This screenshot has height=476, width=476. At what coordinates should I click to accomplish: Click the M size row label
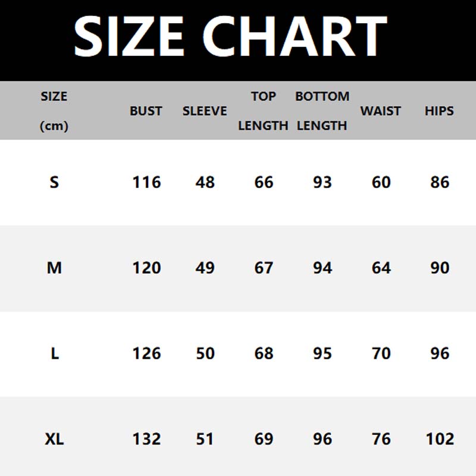pos(54,268)
